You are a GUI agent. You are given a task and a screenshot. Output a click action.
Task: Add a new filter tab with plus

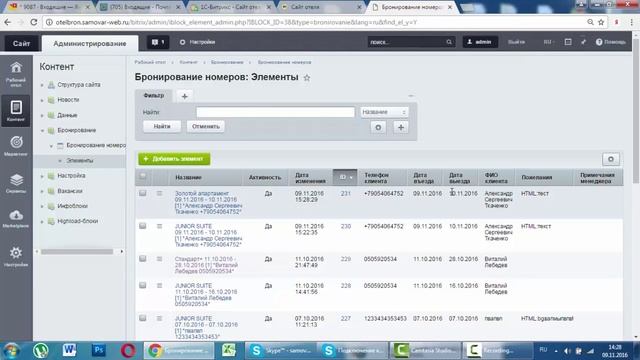[x=184, y=96]
